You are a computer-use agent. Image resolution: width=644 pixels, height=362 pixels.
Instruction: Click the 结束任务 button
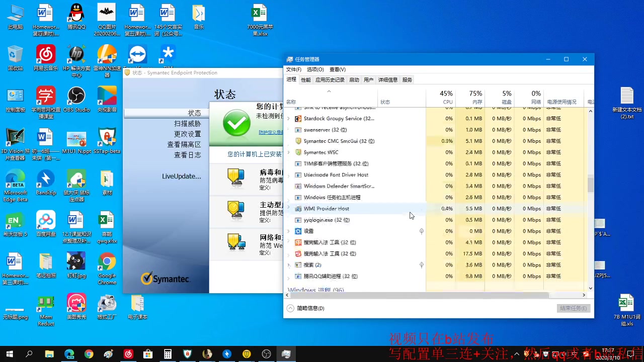pos(573,308)
